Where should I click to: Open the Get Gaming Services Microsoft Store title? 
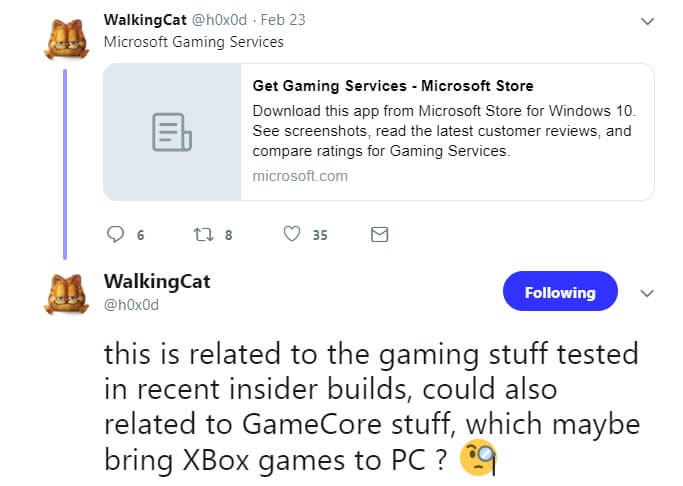(393, 86)
